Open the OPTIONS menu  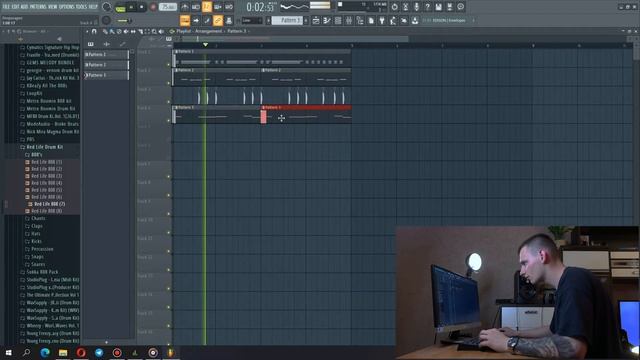pos(67,7)
